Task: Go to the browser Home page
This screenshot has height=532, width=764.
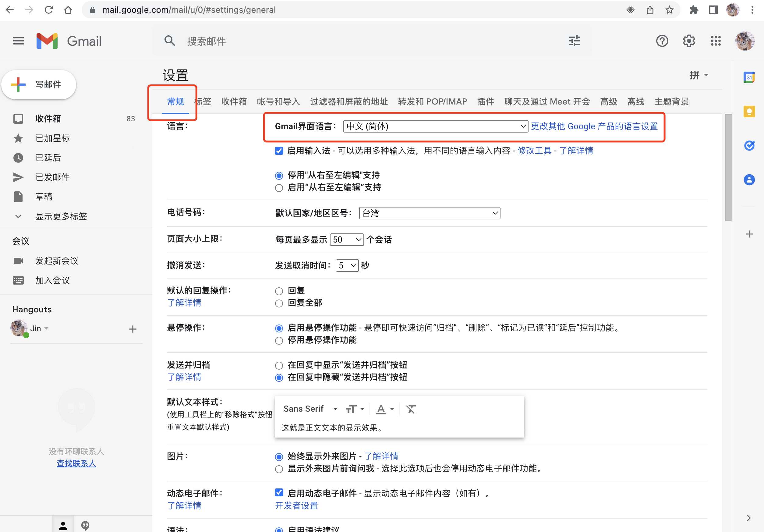Action: (x=68, y=10)
